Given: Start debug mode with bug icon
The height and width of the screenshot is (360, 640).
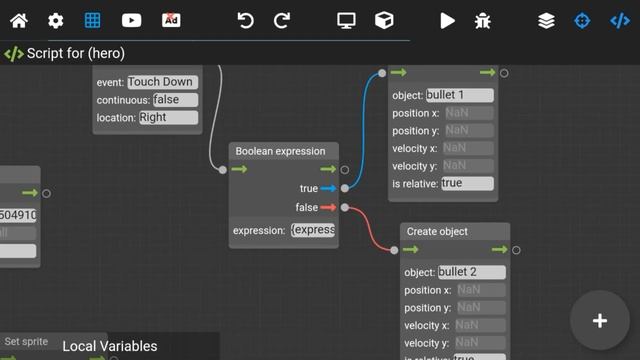Looking at the screenshot, I should coord(482,21).
